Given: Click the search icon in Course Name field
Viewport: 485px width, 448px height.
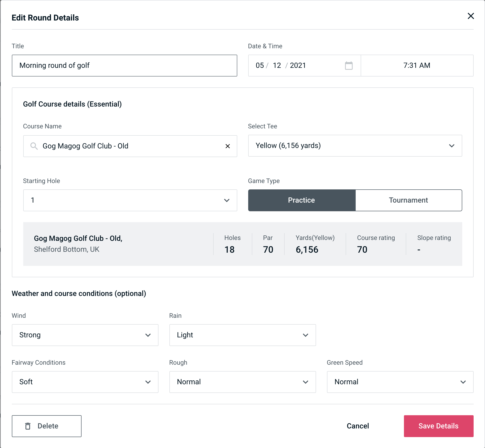Looking at the screenshot, I should click(x=34, y=146).
